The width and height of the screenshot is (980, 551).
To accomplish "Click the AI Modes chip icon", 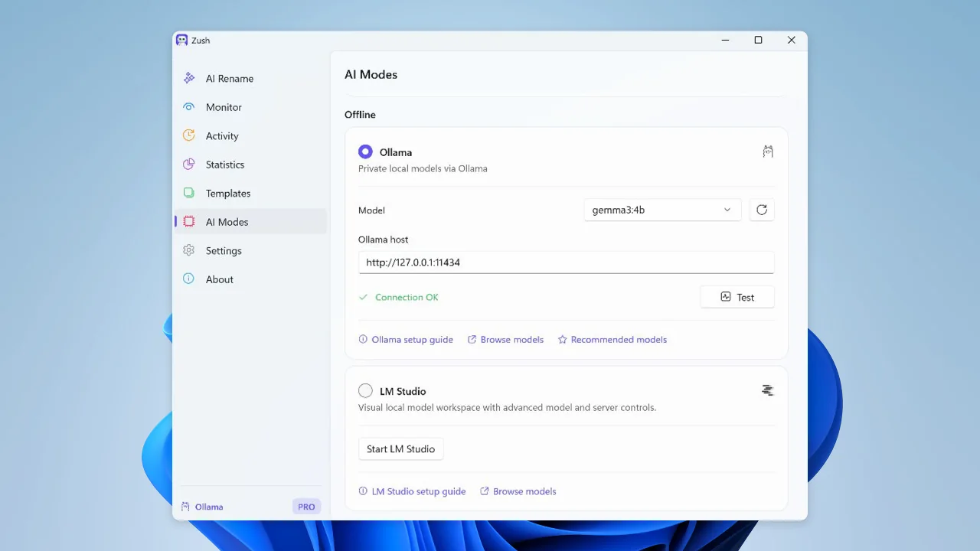I will pyautogui.click(x=188, y=222).
